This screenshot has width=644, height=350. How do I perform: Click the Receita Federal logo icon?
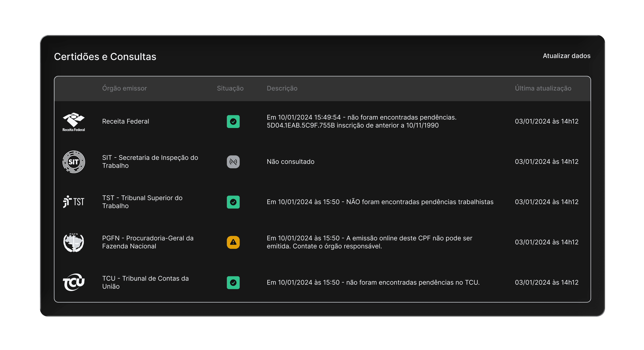click(73, 121)
